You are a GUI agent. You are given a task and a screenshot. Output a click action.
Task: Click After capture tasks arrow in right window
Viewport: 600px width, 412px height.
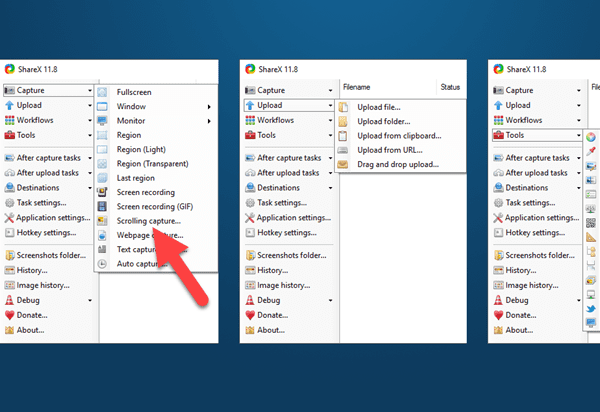click(x=579, y=158)
